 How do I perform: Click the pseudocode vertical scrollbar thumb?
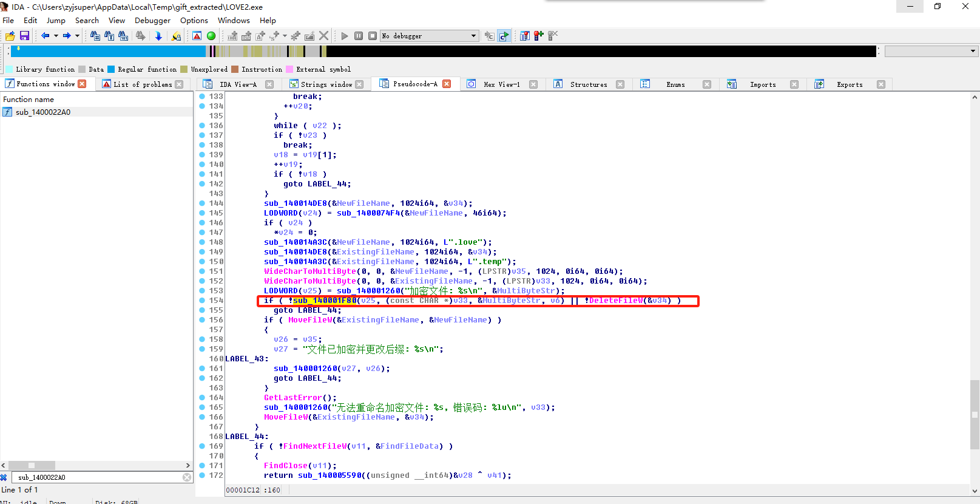[x=975, y=414]
